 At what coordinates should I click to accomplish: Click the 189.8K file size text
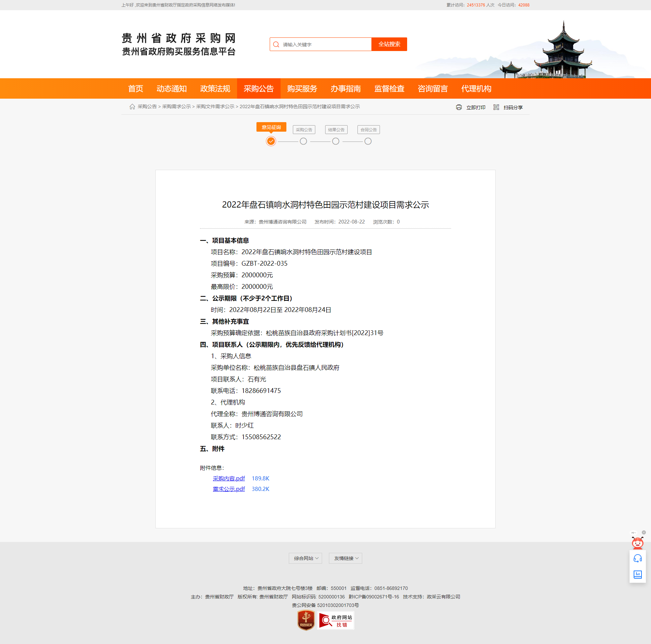[x=261, y=478]
